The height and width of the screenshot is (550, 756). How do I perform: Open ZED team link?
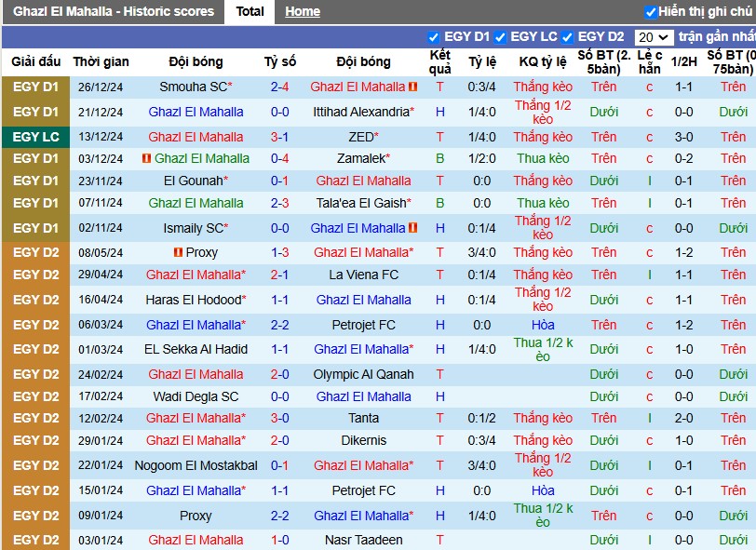pos(363,137)
